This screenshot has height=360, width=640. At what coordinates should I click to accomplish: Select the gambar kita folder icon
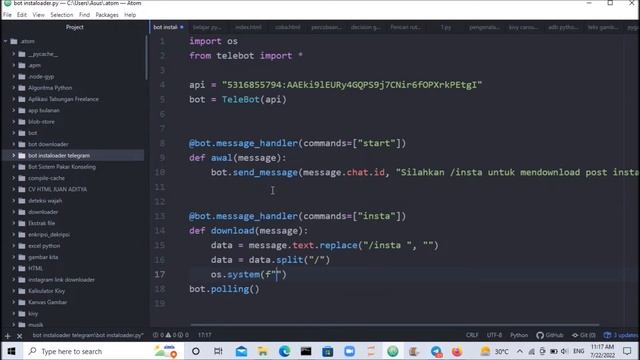[22, 257]
